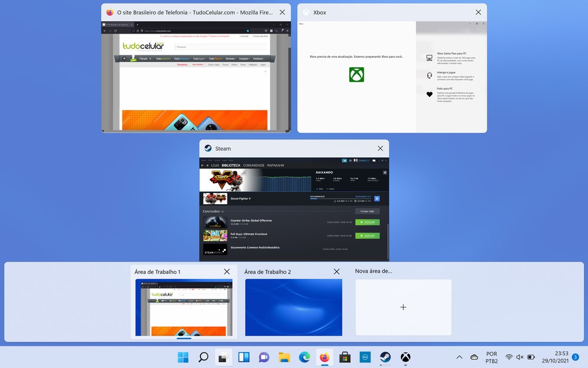Select the Xbox window thumbnail
The height and width of the screenshot is (368, 588).
(x=392, y=77)
